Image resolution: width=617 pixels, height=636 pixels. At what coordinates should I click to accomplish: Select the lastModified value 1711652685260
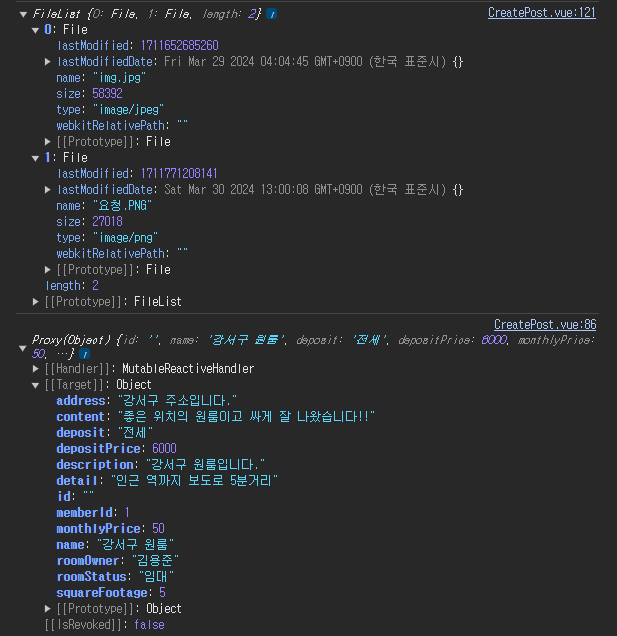pos(180,45)
